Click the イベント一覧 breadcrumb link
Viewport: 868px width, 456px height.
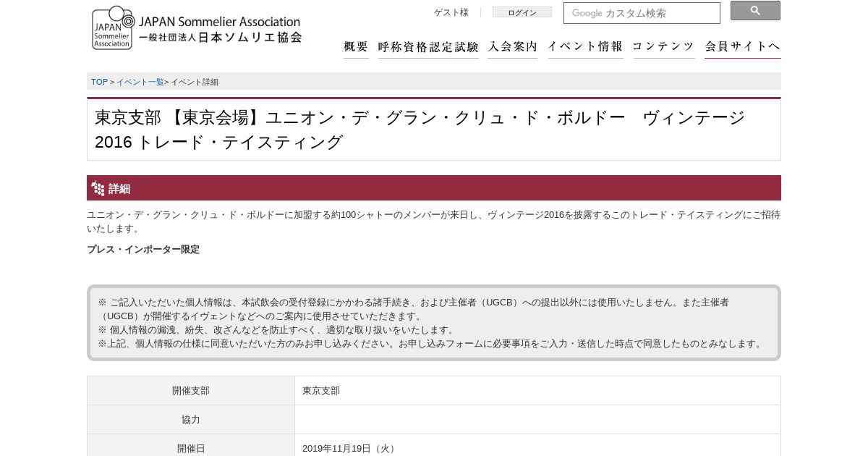(x=140, y=82)
